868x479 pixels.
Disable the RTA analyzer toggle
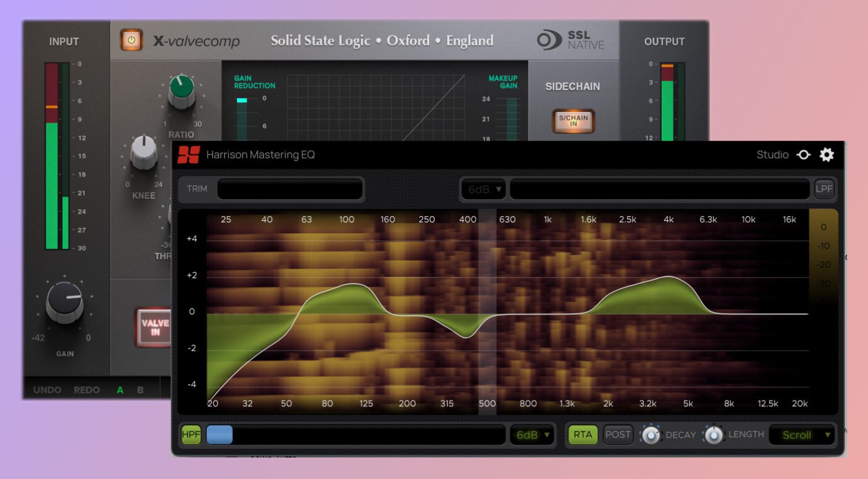coord(582,434)
